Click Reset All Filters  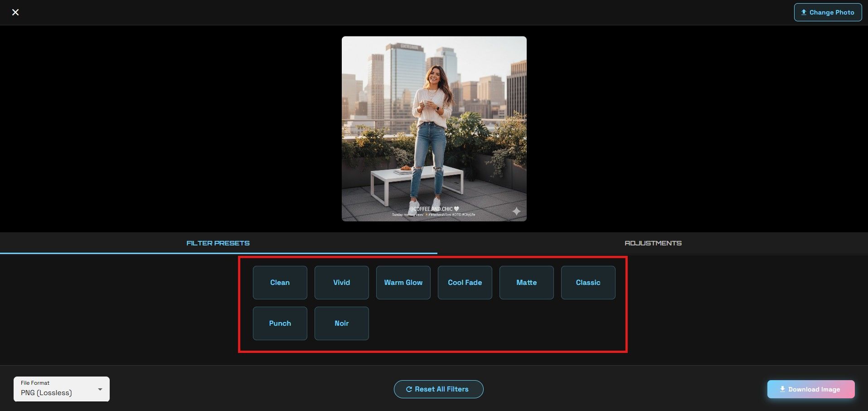438,389
